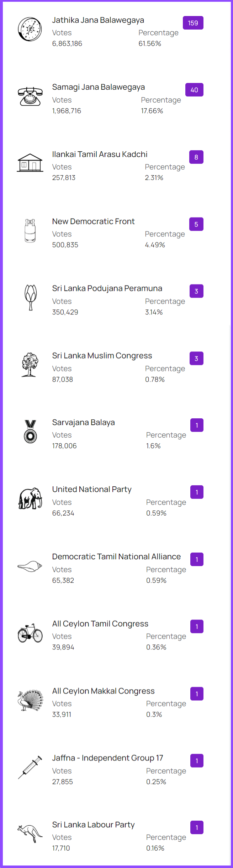Screen dimensions: 233x868
Task: Select the 8 seats badge for Ilankai Tamil Arasu Kadchi
Action: point(196,157)
